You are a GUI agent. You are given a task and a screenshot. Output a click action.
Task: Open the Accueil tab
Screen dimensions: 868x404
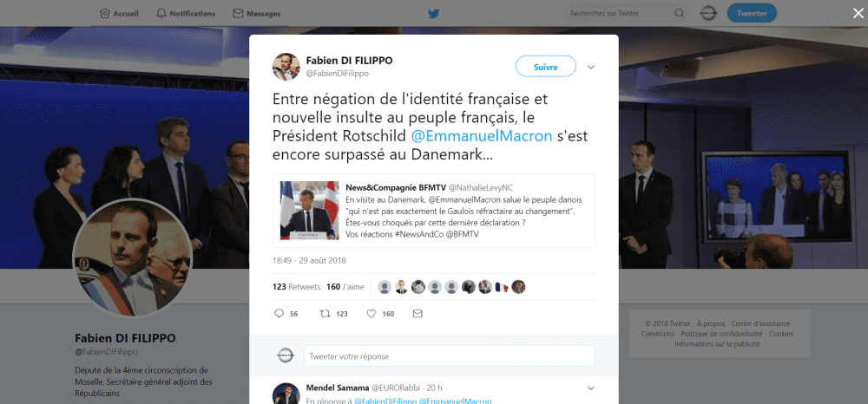[x=119, y=13]
